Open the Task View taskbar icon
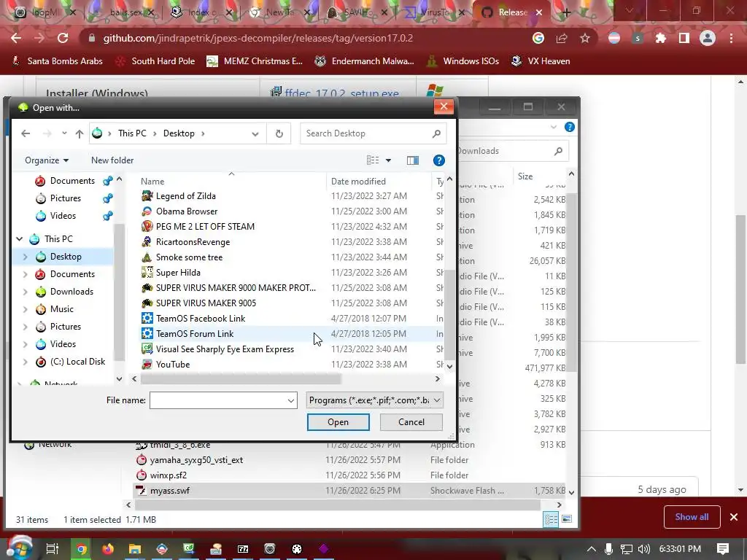This screenshot has height=560, width=747. click(x=53, y=549)
